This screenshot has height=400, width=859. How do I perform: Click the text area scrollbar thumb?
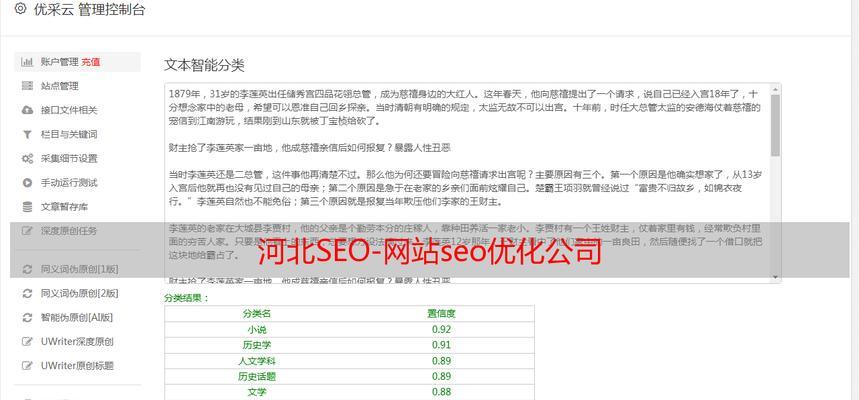[x=775, y=125]
